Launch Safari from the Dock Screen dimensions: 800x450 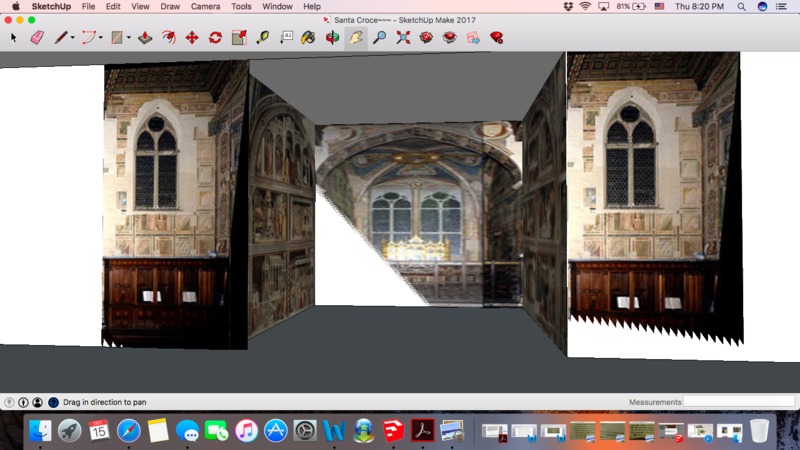click(129, 431)
